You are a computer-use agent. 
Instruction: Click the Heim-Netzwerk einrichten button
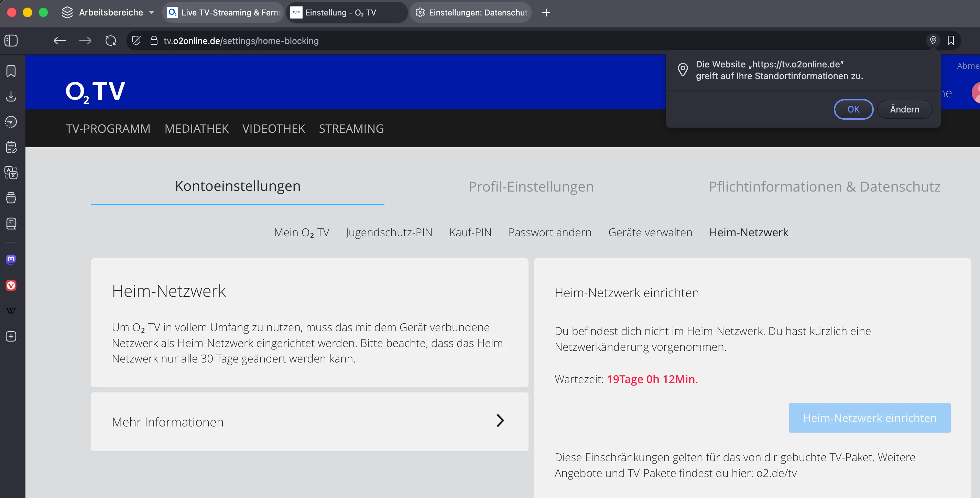click(869, 418)
